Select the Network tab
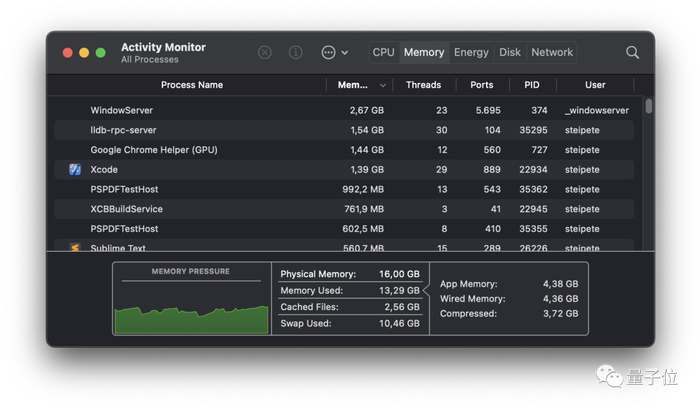 click(552, 52)
